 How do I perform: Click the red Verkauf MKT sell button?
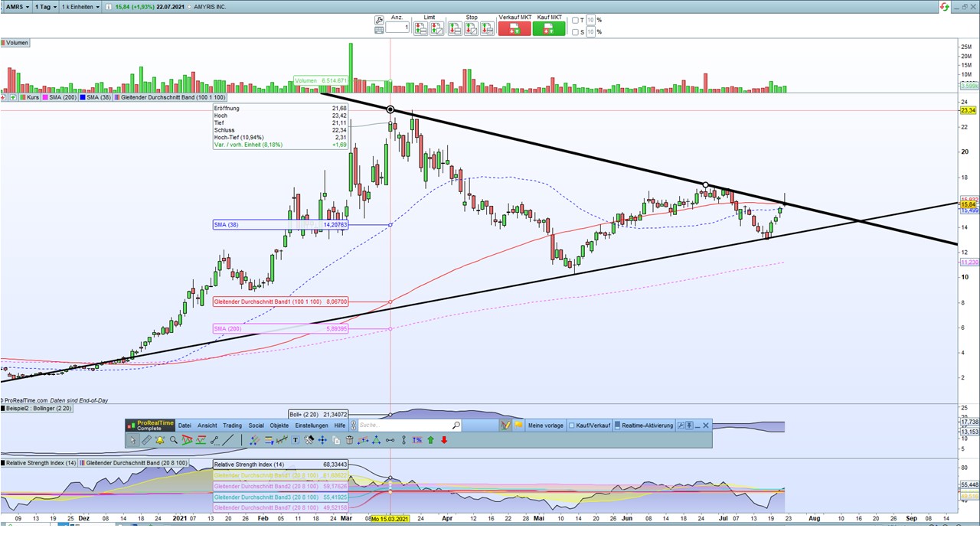514,28
